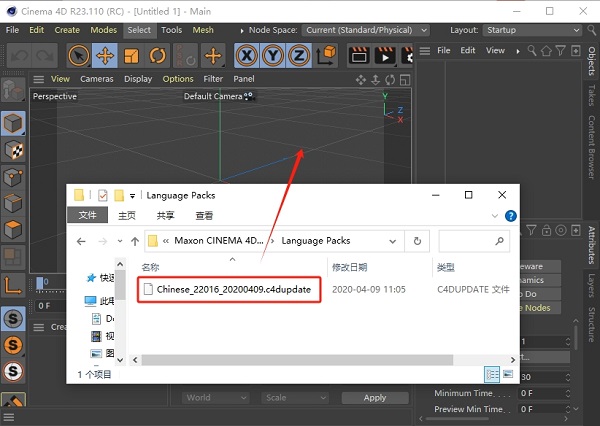Open Object Manager hamburger menu

pos(425,51)
